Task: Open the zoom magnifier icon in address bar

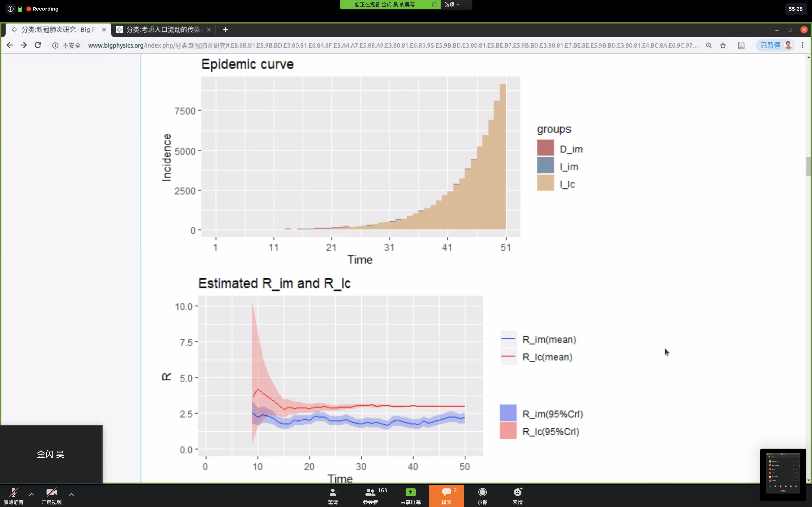Action: 709,46
